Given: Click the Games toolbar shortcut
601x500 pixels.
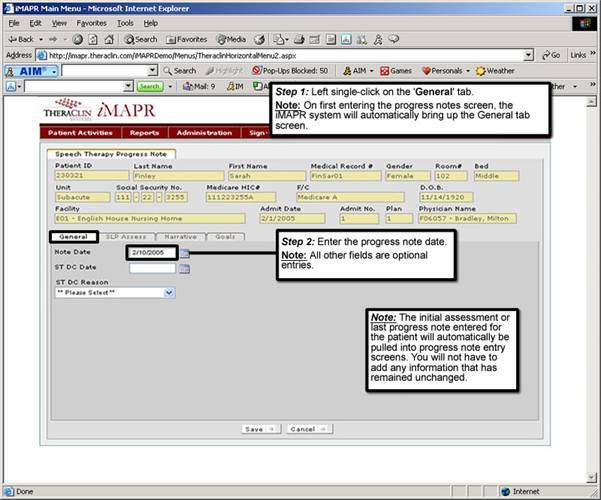Looking at the screenshot, I should pyautogui.click(x=396, y=71).
